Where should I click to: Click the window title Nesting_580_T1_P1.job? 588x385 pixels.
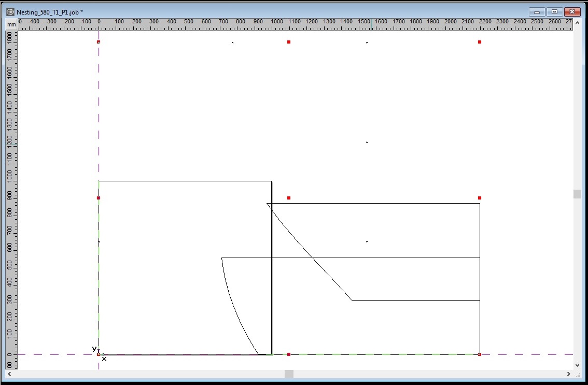[48, 12]
